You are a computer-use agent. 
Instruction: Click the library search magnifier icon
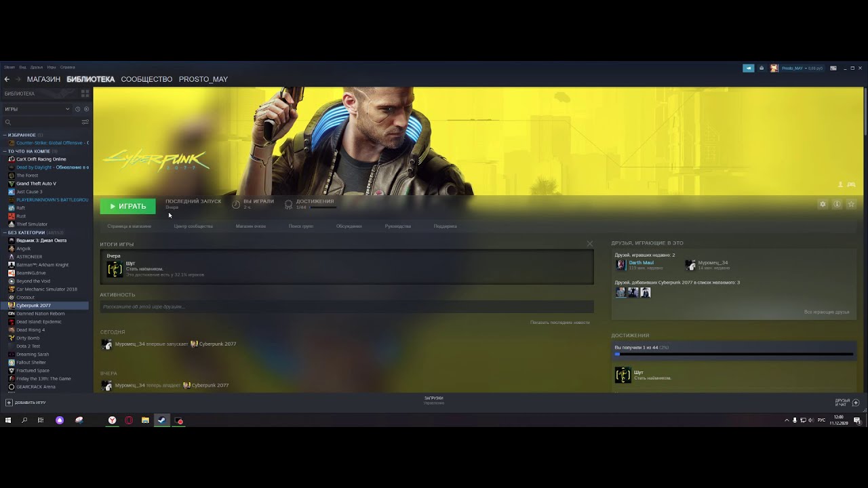coord(8,122)
